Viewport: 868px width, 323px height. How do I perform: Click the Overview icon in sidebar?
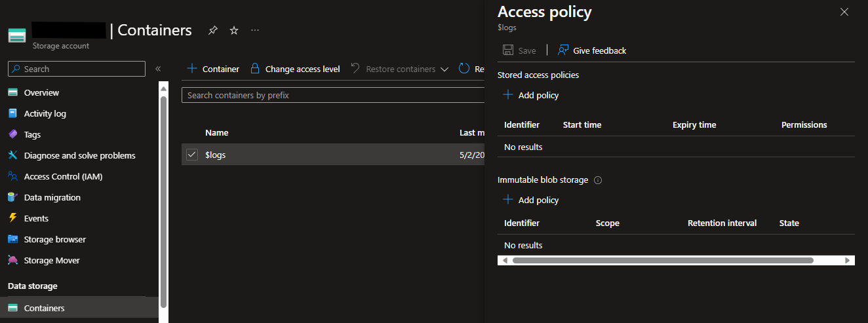coord(12,92)
